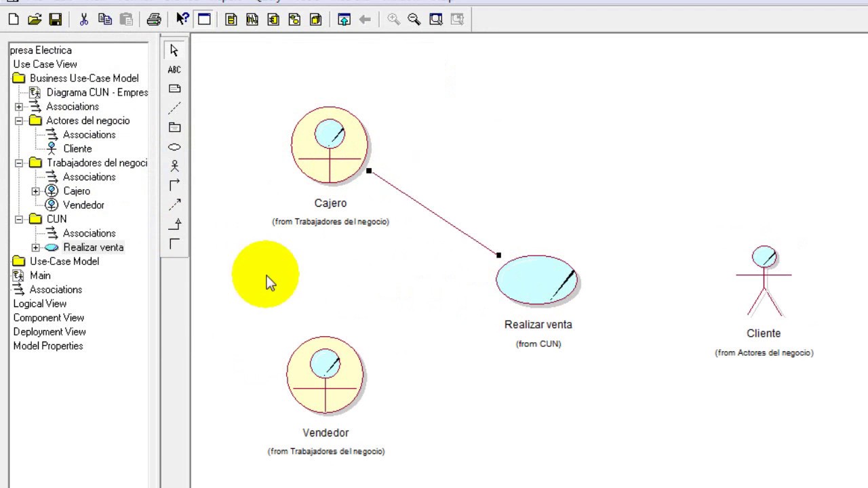Save the model with the floppy icon
This screenshot has height=488, width=868.
tap(56, 20)
